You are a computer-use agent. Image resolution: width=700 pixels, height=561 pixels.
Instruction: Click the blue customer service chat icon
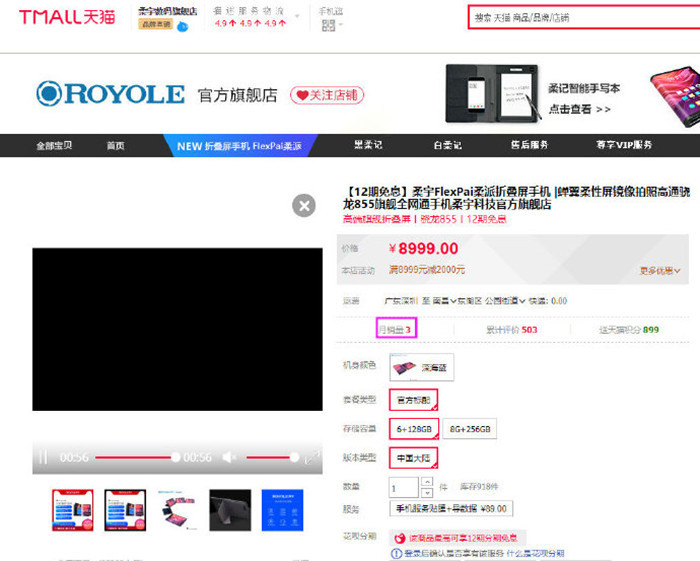183,27
